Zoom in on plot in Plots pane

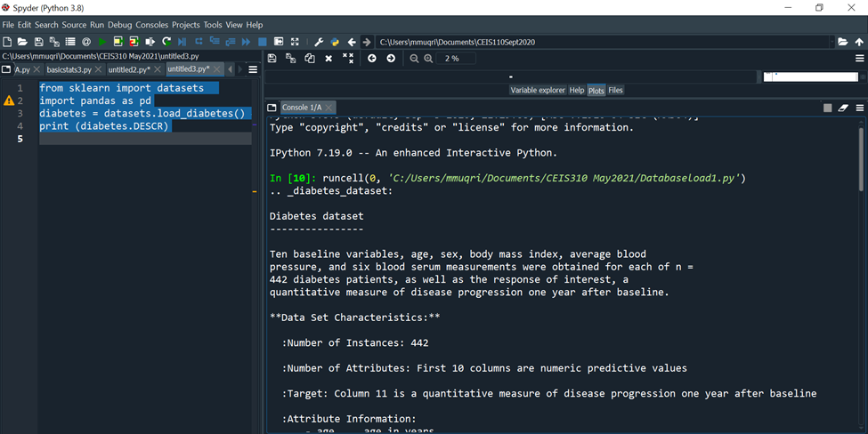(428, 58)
